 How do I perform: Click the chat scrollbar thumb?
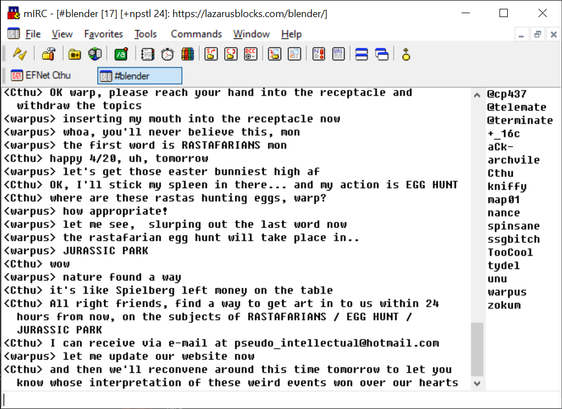(477, 349)
